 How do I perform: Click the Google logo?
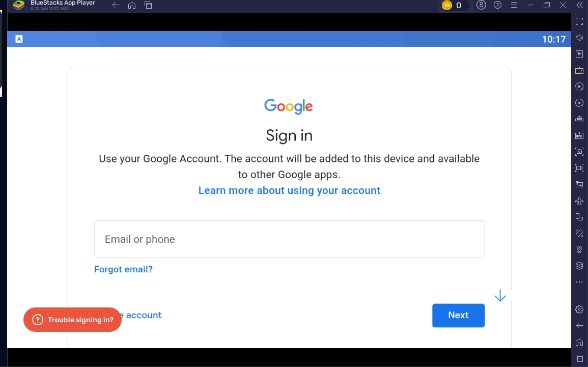tap(288, 106)
